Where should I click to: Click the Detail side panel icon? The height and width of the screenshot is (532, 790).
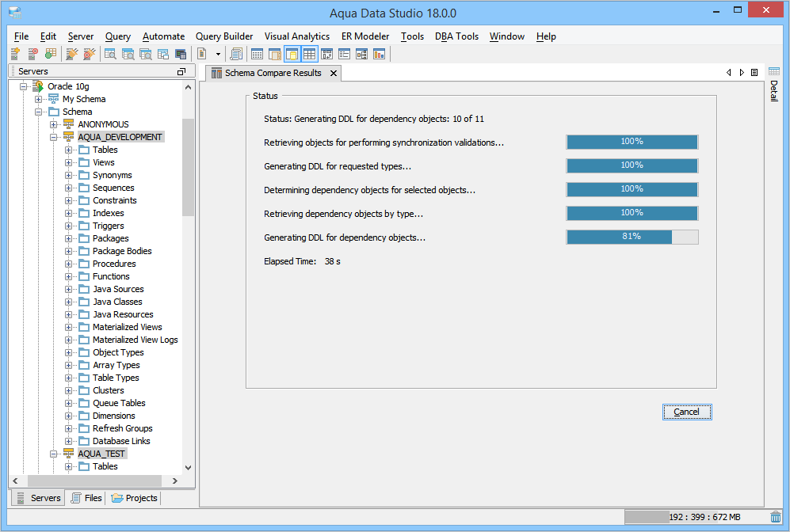click(774, 71)
